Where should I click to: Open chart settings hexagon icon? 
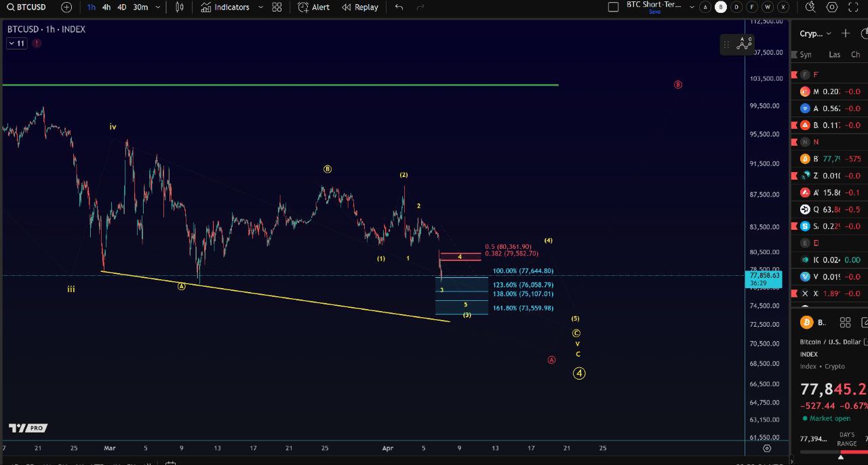pyautogui.click(x=832, y=7)
